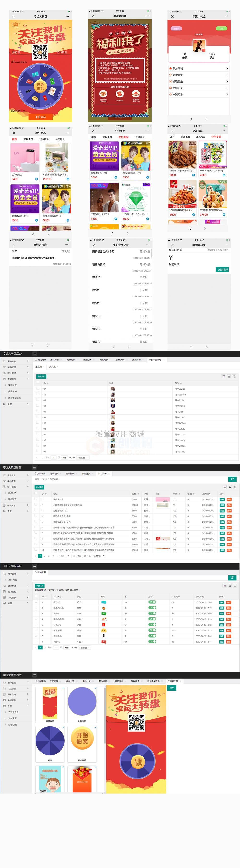Tap back arrow below 提现到微信 phone screen

(x=191, y=347)
